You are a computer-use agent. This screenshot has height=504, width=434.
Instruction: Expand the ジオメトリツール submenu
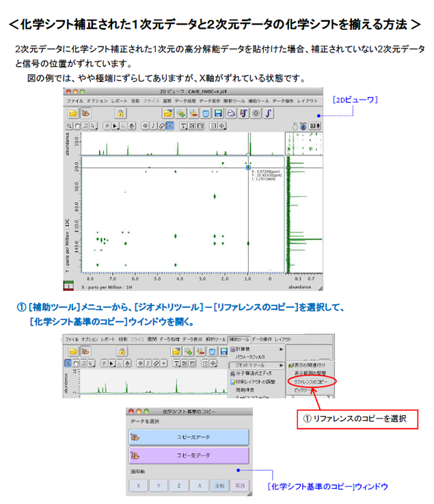point(257,365)
